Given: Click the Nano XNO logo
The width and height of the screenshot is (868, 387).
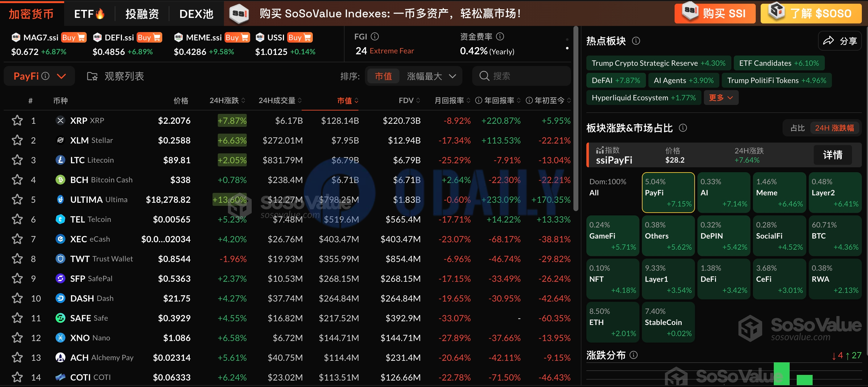Looking at the screenshot, I should click(60, 337).
